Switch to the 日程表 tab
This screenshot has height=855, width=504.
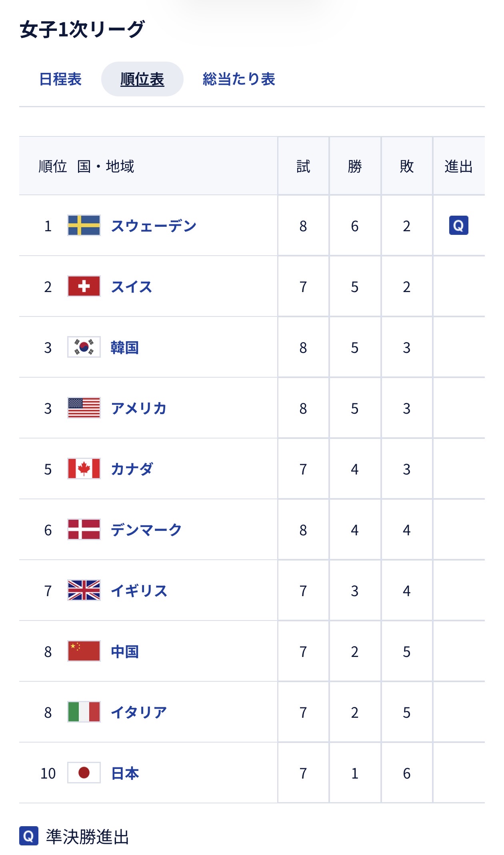(60, 79)
